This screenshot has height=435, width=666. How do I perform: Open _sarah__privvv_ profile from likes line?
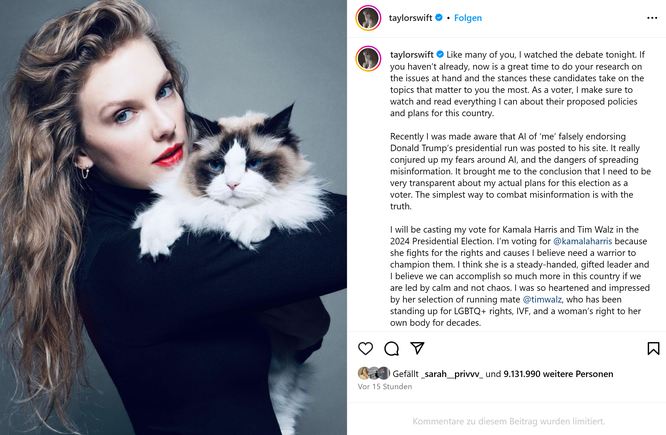pyautogui.click(x=452, y=374)
